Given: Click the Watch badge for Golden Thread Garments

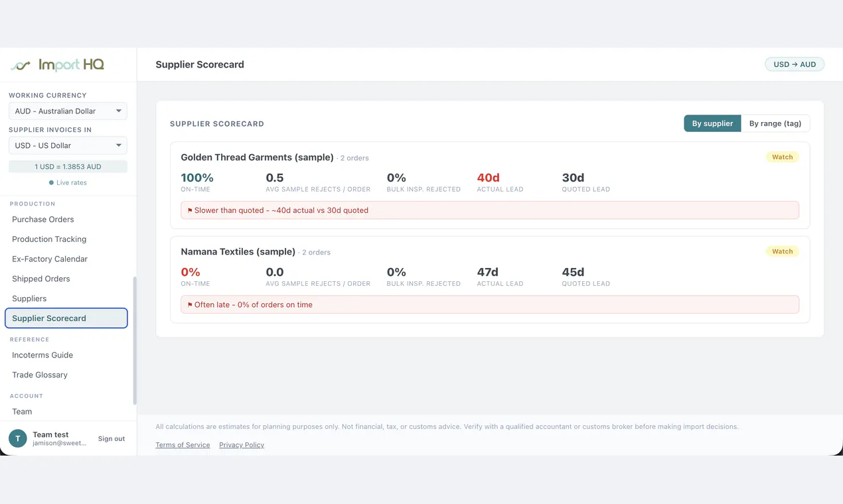Looking at the screenshot, I should pyautogui.click(x=782, y=157).
